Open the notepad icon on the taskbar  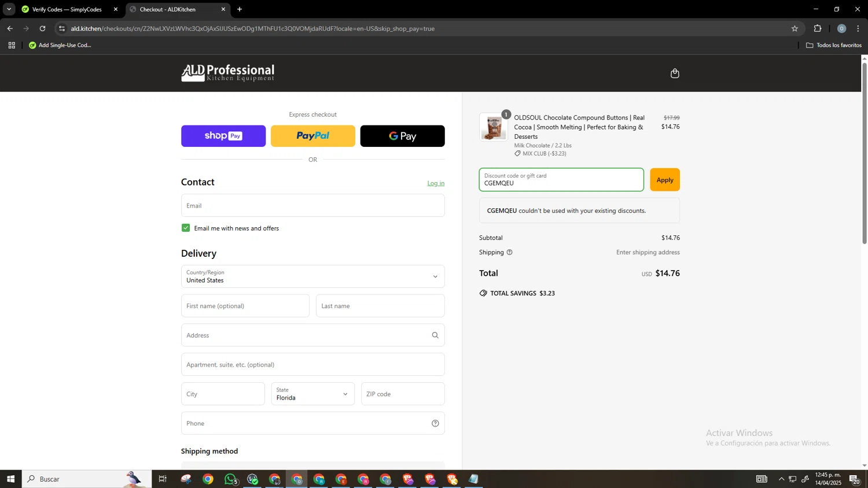tap(474, 479)
